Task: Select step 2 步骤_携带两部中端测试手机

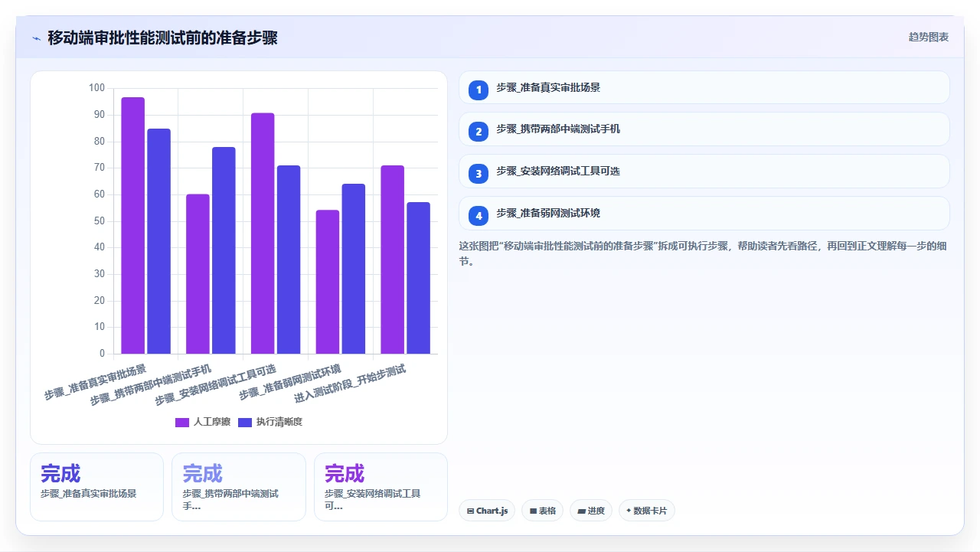Action: pos(704,129)
